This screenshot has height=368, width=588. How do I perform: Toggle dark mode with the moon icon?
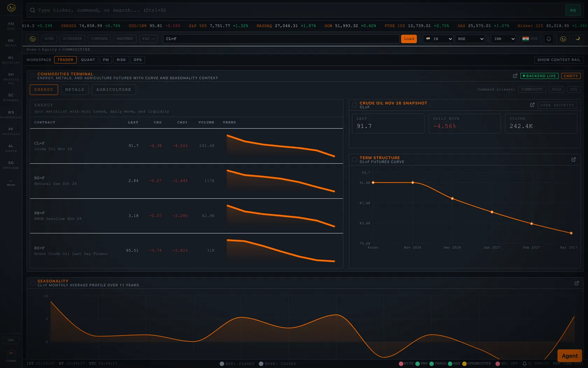pyautogui.click(x=578, y=39)
